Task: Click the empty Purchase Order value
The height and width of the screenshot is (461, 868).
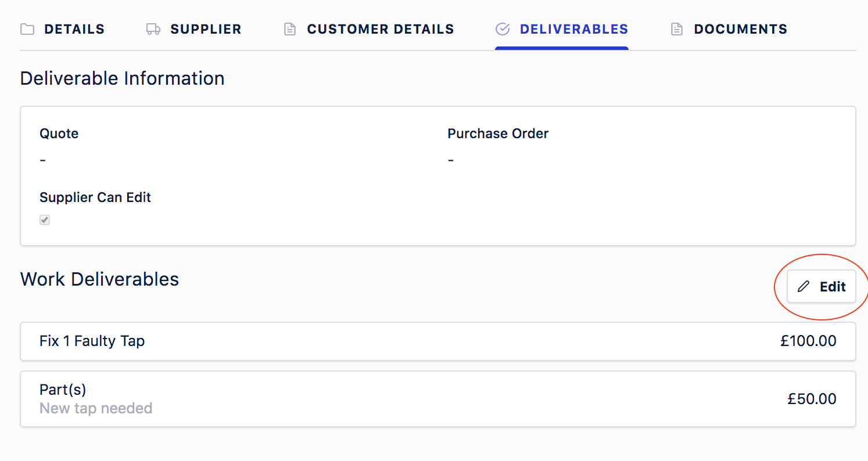Action: click(x=451, y=160)
